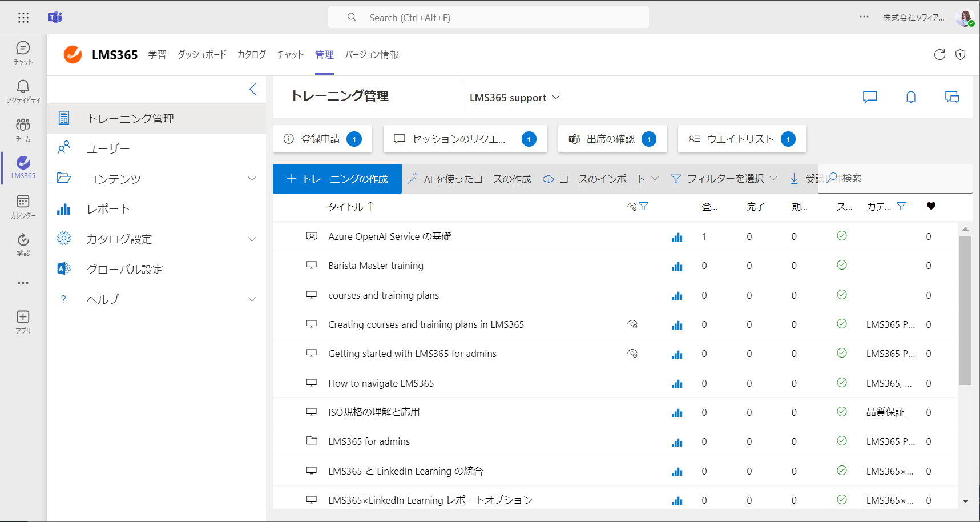This screenshot has width=980, height=522.
Task: Switch to the 学習 tab
Action: (157, 55)
